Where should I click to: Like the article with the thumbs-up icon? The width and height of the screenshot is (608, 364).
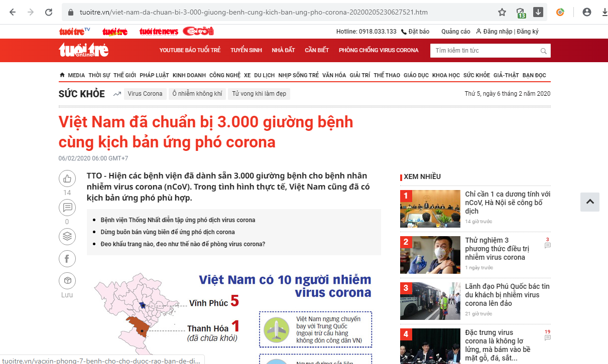(67, 178)
